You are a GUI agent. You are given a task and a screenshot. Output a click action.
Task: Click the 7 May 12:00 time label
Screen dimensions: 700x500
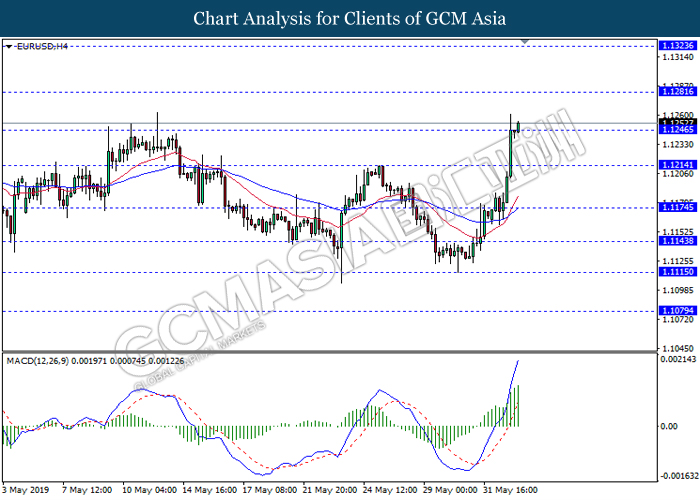coord(88,490)
